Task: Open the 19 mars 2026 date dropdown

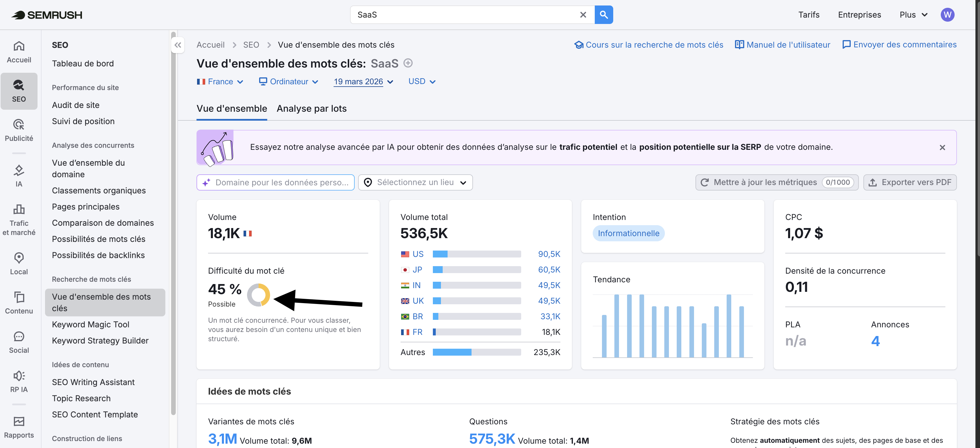Action: pos(363,81)
